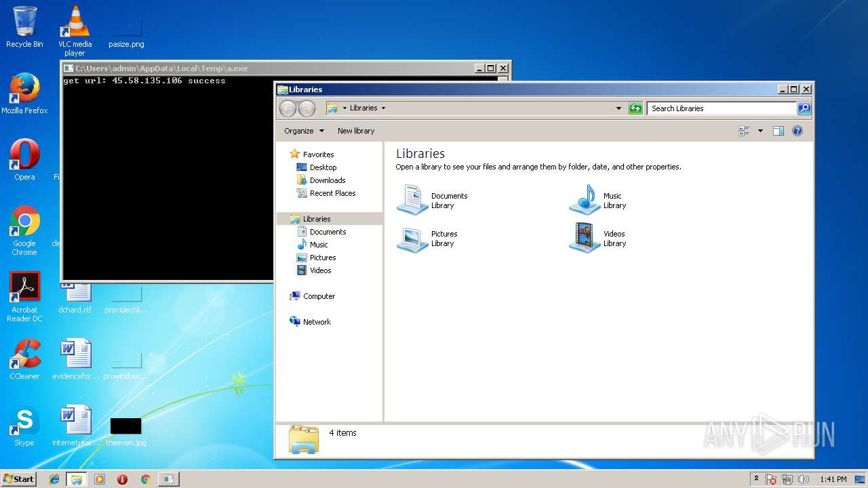Open the Documents Library icon
This screenshot has width=868, height=488.
point(433,201)
